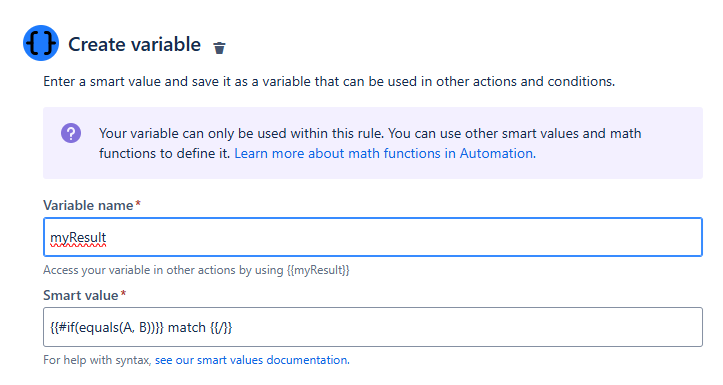This screenshot has height=385, width=723.
Task: Open Learn more about math functions link
Action: [385, 153]
